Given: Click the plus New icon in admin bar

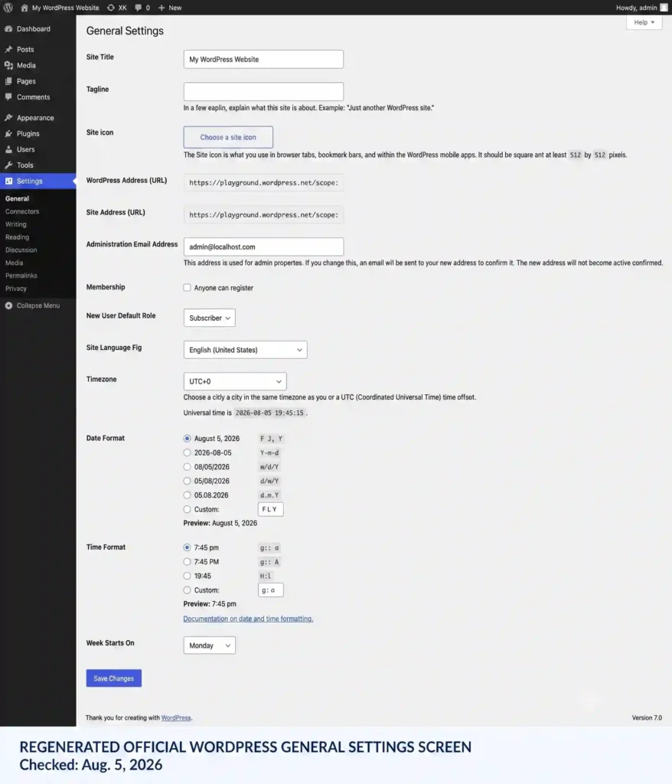Looking at the screenshot, I should (x=161, y=8).
